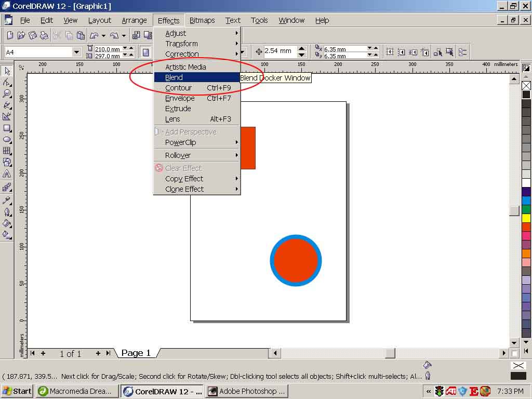This screenshot has height=399, width=532.
Task: Increase the nudge offset value
Action: [302, 48]
